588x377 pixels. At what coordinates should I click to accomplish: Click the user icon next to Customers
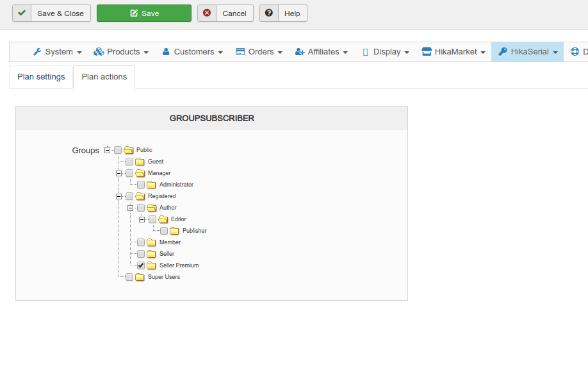[x=166, y=52]
